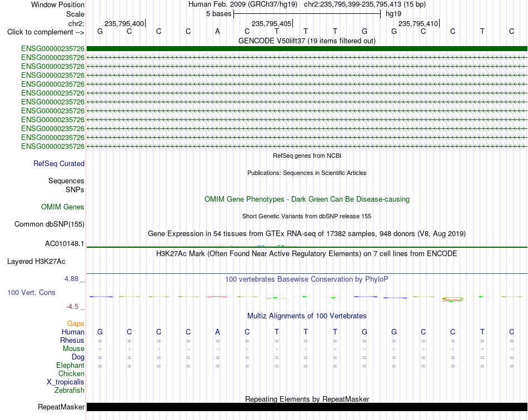Click the 'Click to complement -->' label
Image resolution: width=528 pixels, height=420 pixels.
[46, 32]
